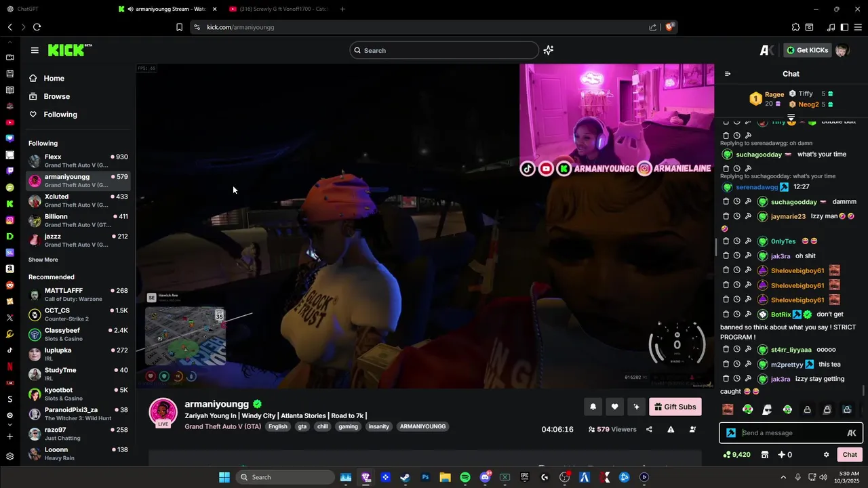
Task: Select jazzz channel in the sidebar
Action: (78, 240)
